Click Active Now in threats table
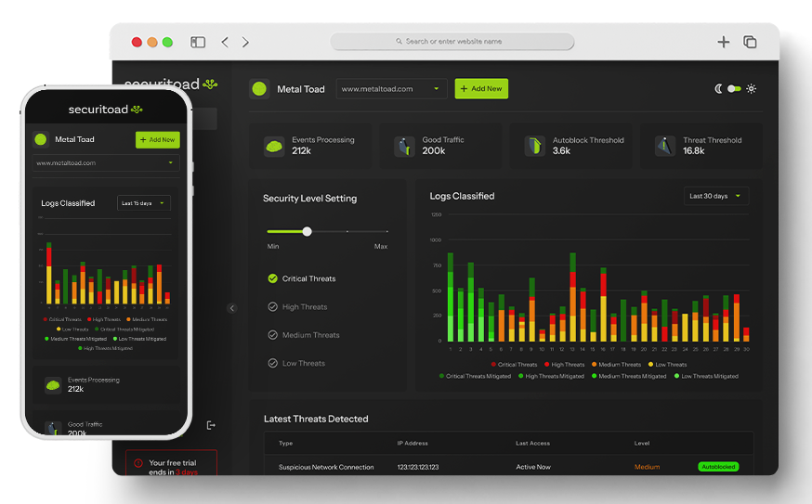This screenshot has height=504, width=812. click(533, 467)
